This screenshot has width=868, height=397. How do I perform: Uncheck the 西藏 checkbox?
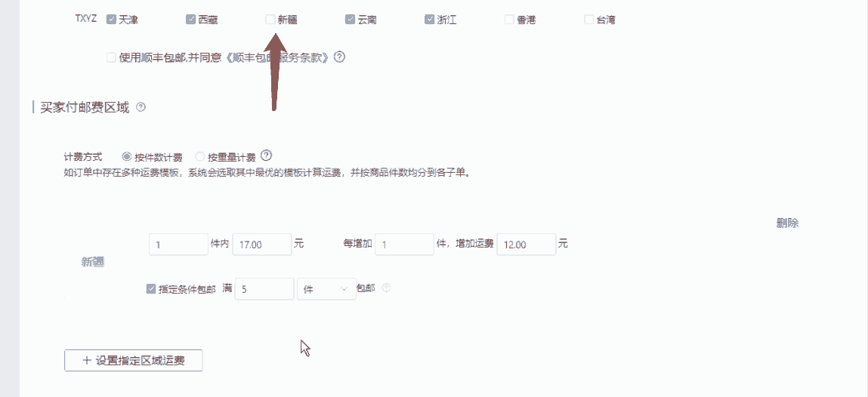point(190,20)
